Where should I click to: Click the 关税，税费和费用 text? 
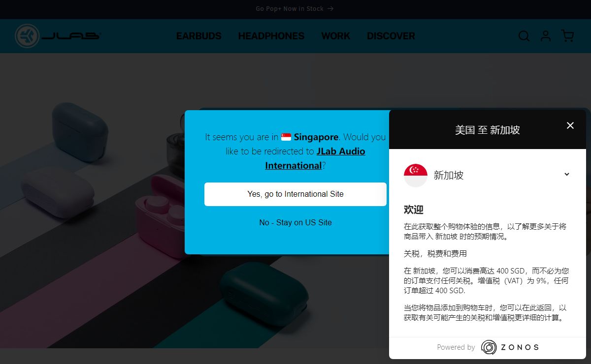(x=435, y=254)
